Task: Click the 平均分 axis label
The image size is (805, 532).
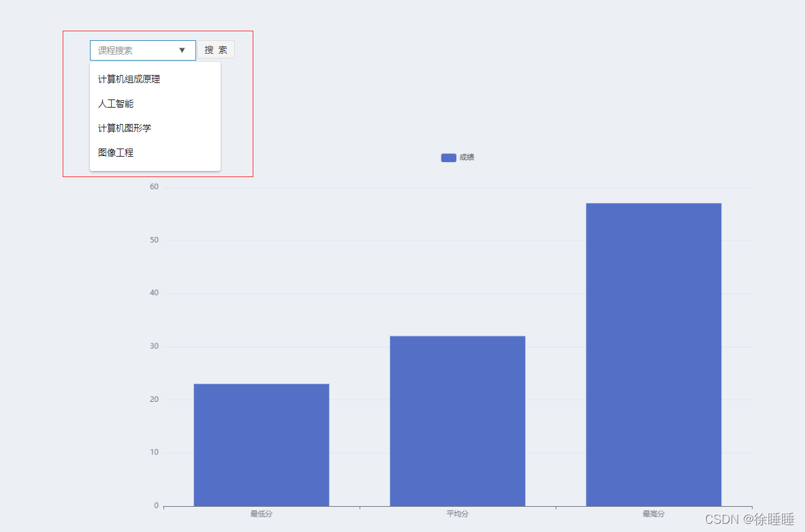Action: (x=458, y=514)
